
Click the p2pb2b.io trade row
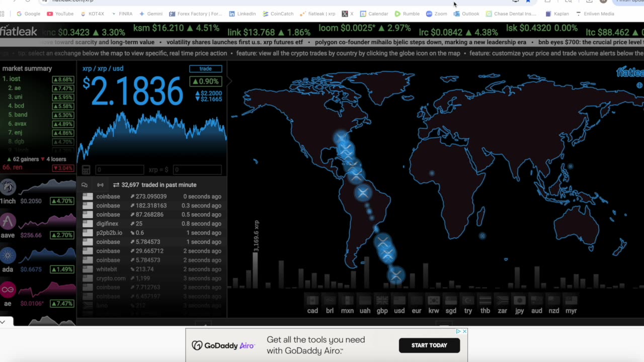[152, 233]
